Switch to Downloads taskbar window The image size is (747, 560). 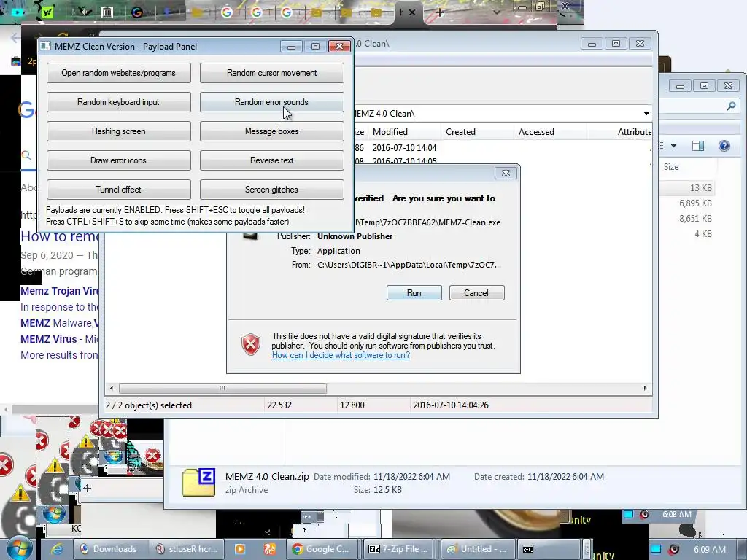111,549
